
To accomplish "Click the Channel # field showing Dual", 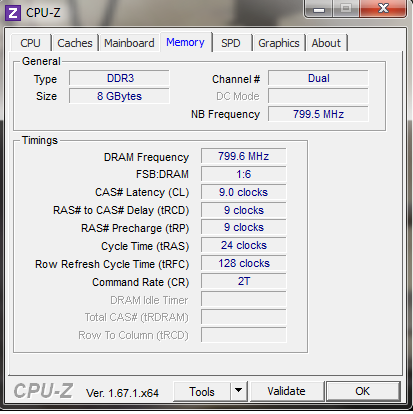I will click(x=318, y=78).
